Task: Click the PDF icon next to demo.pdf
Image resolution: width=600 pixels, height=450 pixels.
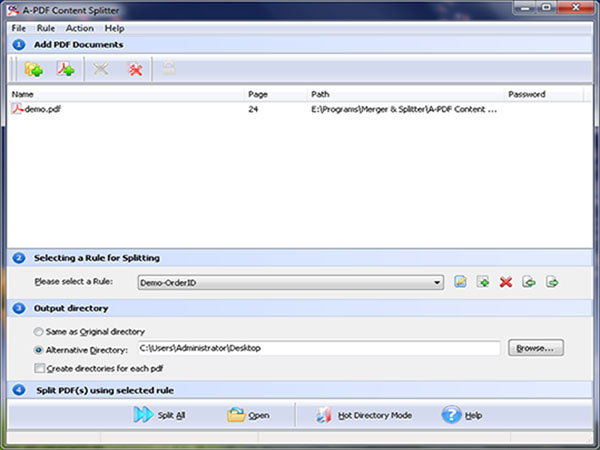Action: pos(17,109)
